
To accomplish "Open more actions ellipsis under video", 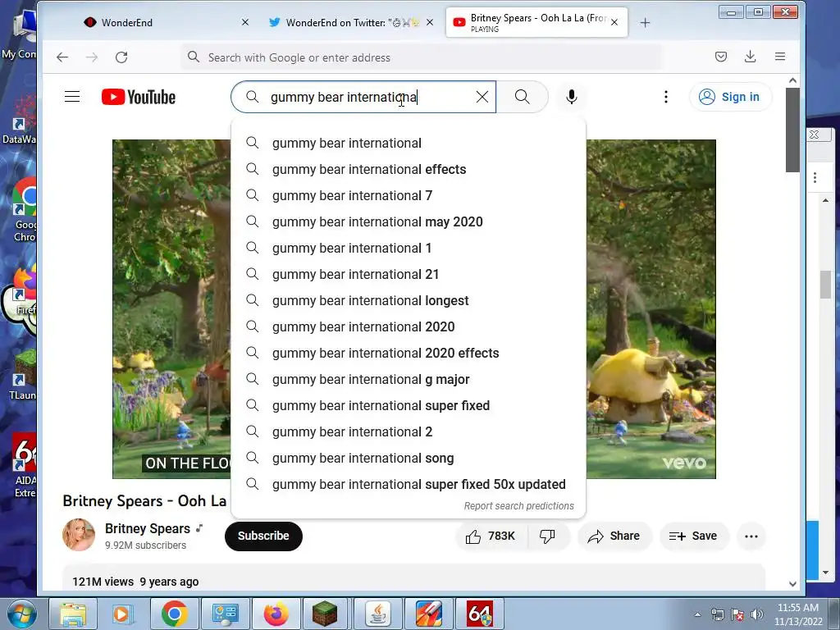I will 751,536.
